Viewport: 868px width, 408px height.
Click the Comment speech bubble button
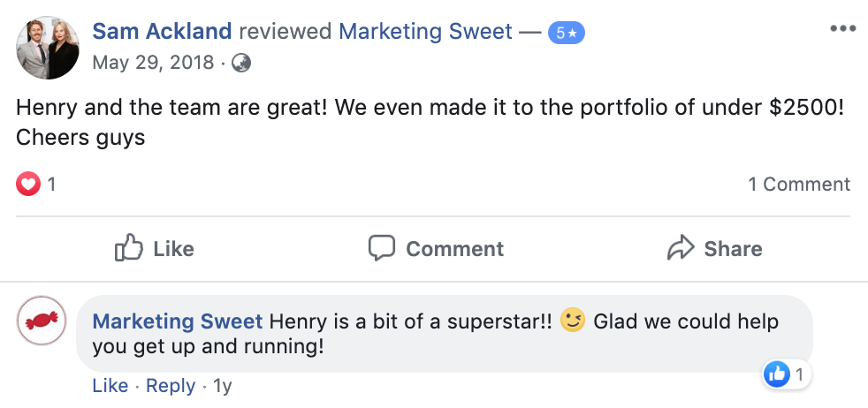point(436,249)
